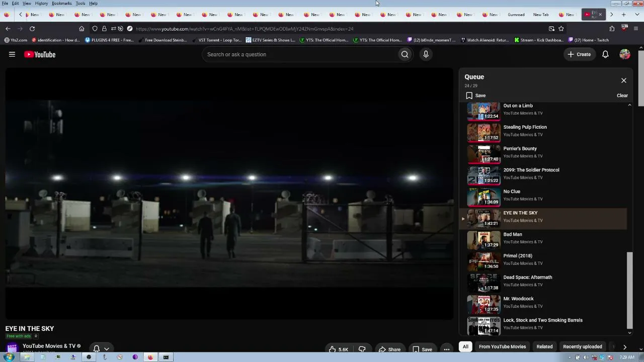
Task: Open the browser home page
Action: pyautogui.click(x=82, y=29)
